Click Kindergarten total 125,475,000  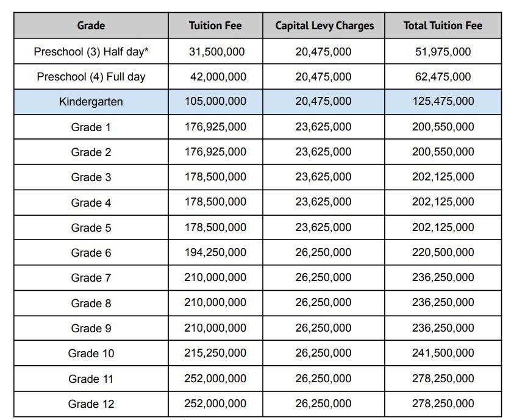point(443,101)
